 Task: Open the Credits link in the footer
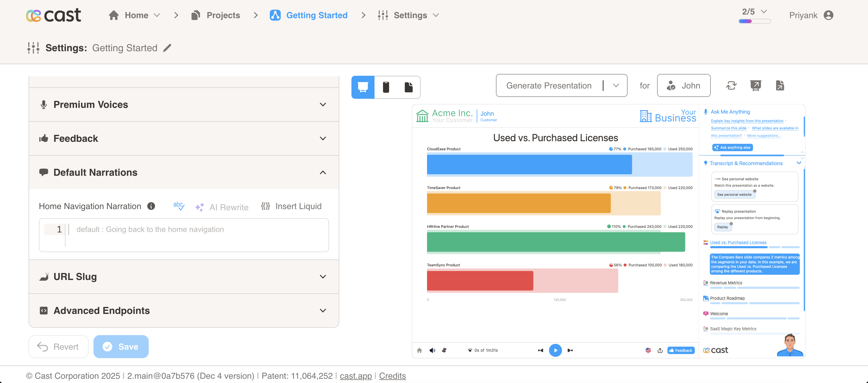coord(392,376)
